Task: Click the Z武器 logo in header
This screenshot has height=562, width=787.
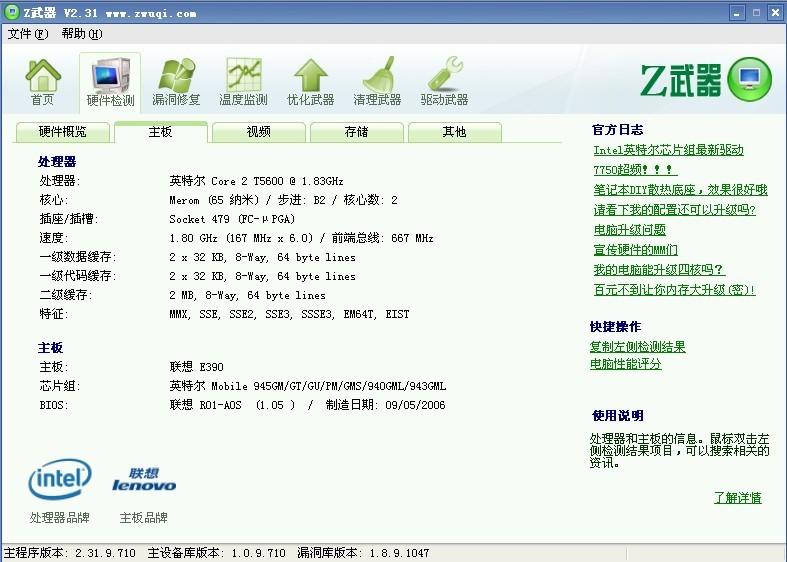Action: (706, 79)
